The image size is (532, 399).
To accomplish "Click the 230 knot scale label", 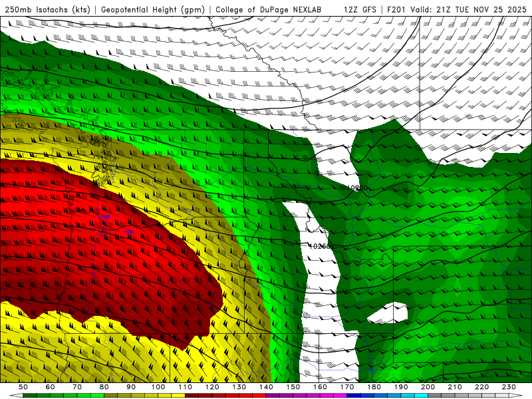I will pyautogui.click(x=509, y=387).
